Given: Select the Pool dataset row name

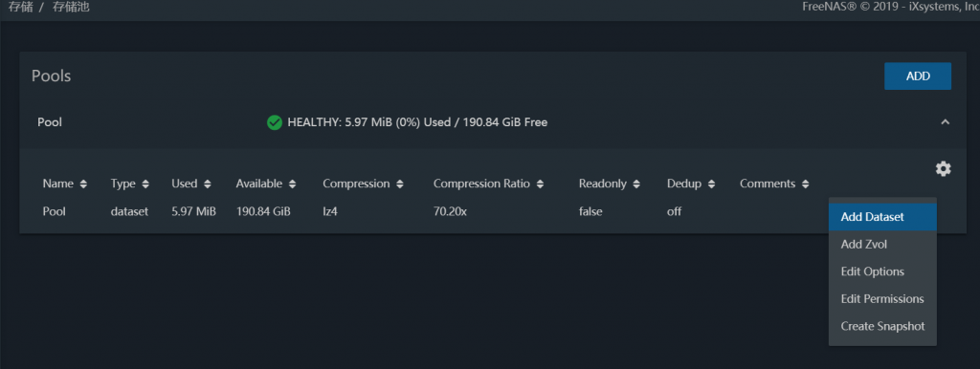Looking at the screenshot, I should pos(54,211).
